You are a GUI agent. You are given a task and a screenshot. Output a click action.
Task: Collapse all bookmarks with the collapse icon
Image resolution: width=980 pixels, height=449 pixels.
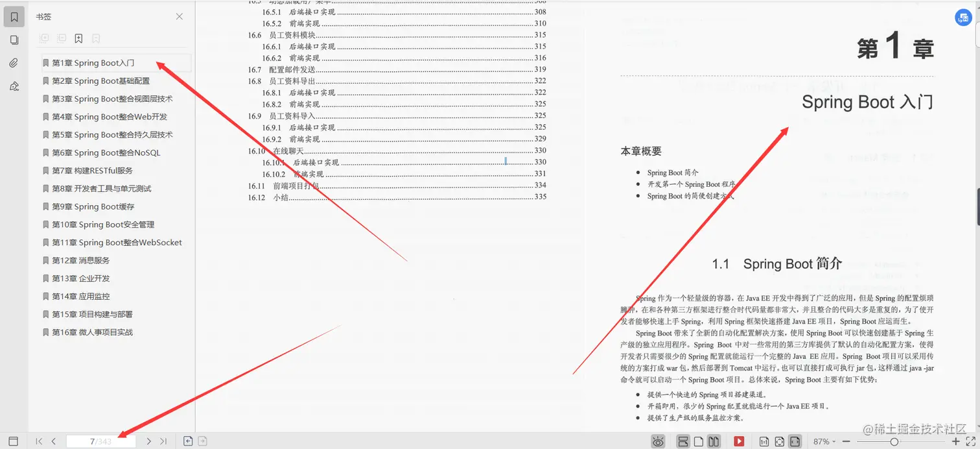pyautogui.click(x=62, y=38)
